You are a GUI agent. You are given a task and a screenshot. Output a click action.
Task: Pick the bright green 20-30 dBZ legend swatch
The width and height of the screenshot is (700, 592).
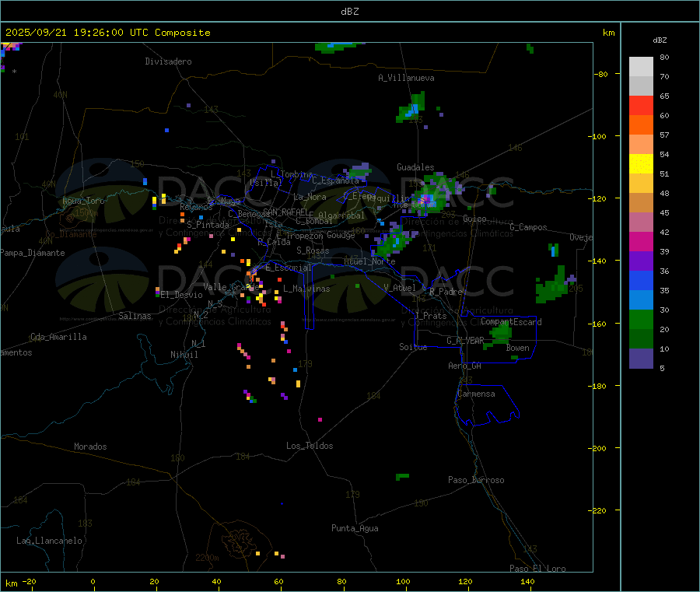pyautogui.click(x=641, y=319)
